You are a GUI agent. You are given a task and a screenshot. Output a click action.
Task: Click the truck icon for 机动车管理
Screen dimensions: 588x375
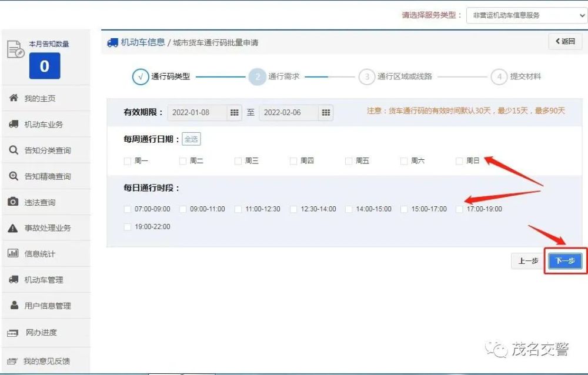pos(14,279)
